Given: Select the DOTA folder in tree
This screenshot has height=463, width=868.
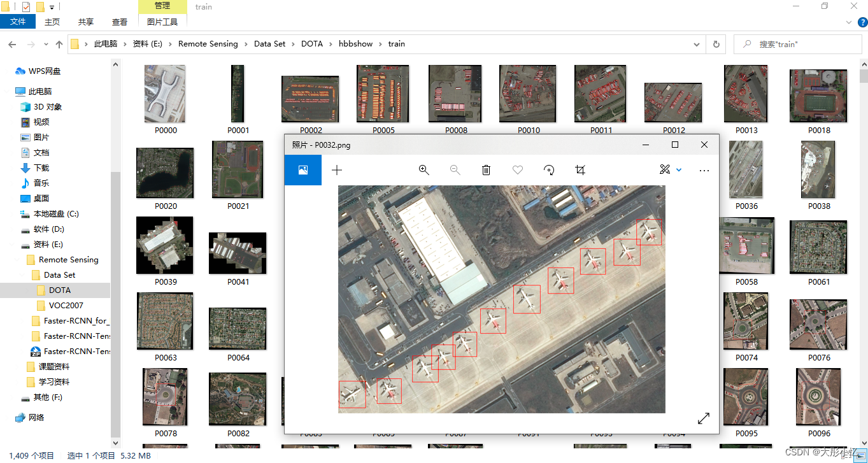Looking at the screenshot, I should [x=53, y=290].
